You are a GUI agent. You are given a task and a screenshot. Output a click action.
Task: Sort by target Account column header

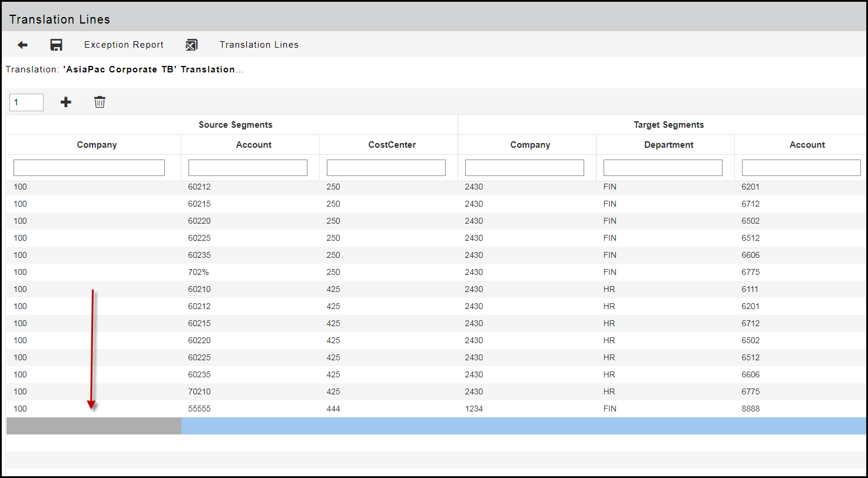pyautogui.click(x=807, y=145)
